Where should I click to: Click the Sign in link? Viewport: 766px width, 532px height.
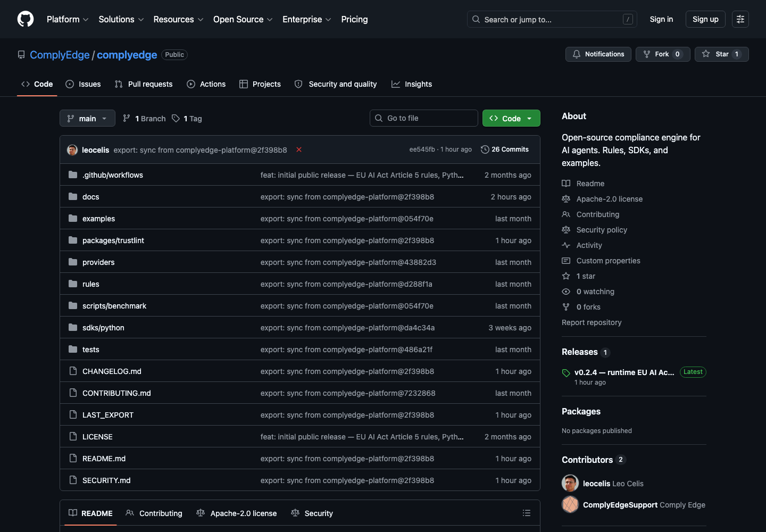point(661,19)
